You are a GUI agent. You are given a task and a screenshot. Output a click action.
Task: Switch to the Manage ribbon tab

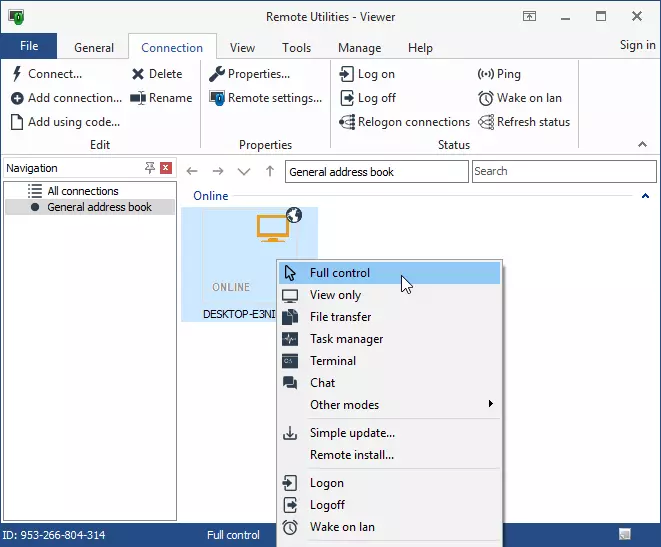point(359,48)
